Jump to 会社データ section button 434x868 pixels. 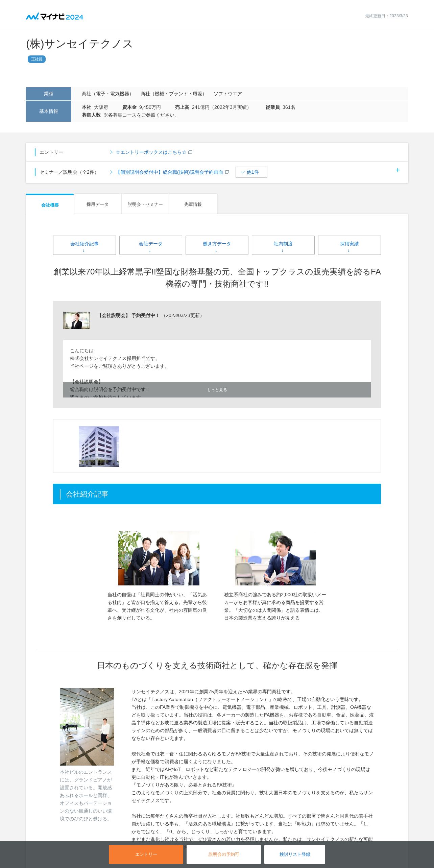pos(151,245)
